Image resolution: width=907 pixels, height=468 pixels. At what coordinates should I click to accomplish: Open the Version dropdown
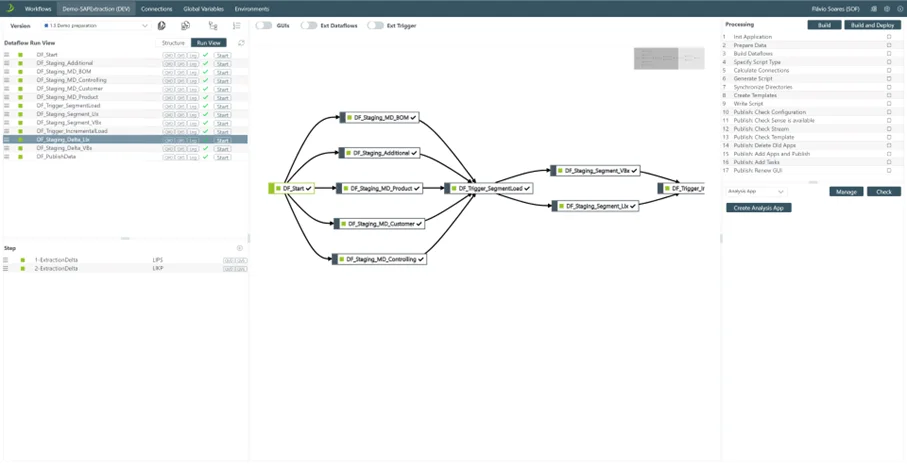96,26
